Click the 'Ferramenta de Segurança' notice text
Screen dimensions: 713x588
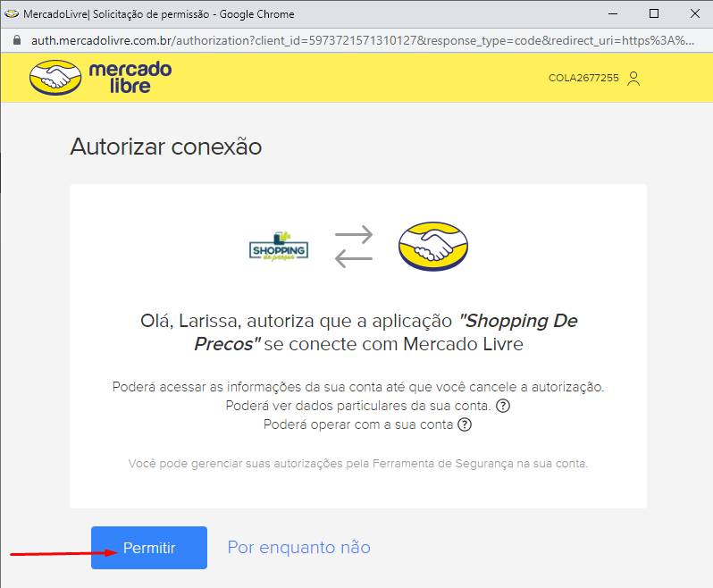point(358,464)
